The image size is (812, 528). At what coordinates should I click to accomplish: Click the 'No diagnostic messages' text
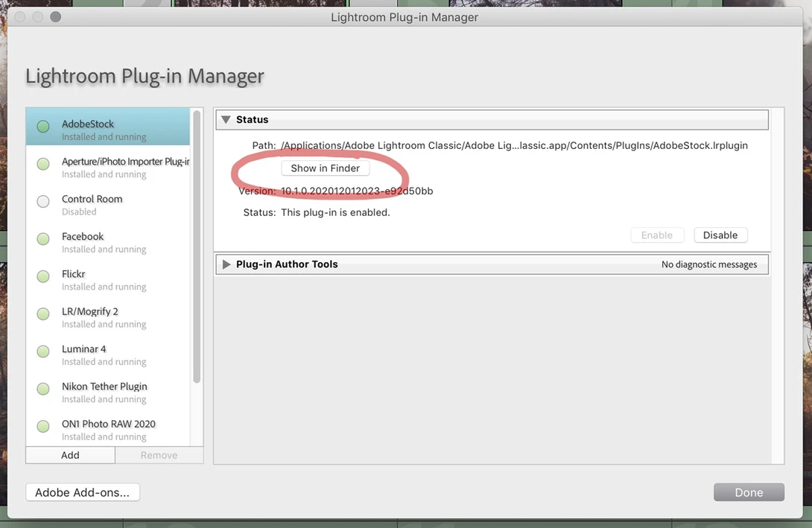[709, 264]
